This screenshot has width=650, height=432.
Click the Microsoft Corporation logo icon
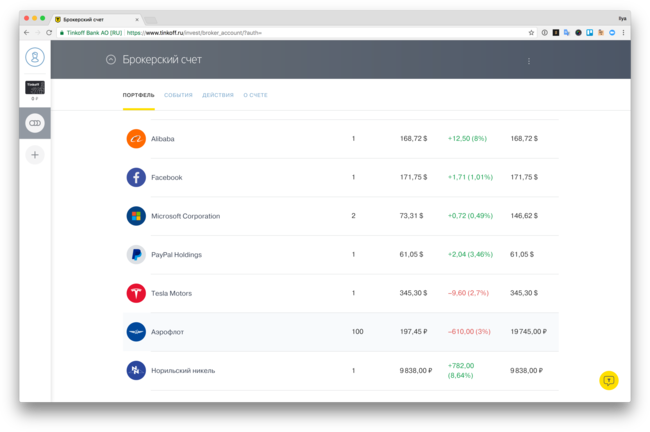pos(136,216)
